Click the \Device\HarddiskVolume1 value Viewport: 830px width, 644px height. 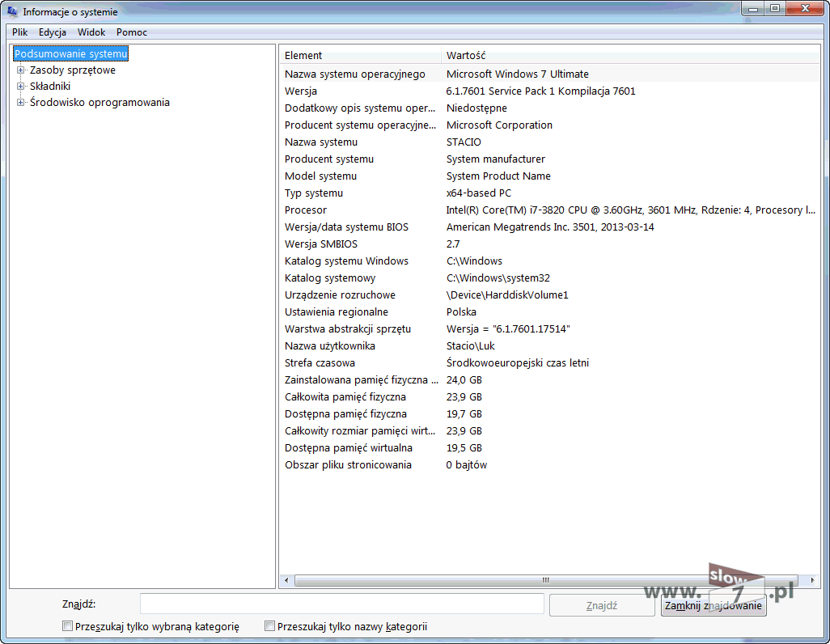coord(507,294)
